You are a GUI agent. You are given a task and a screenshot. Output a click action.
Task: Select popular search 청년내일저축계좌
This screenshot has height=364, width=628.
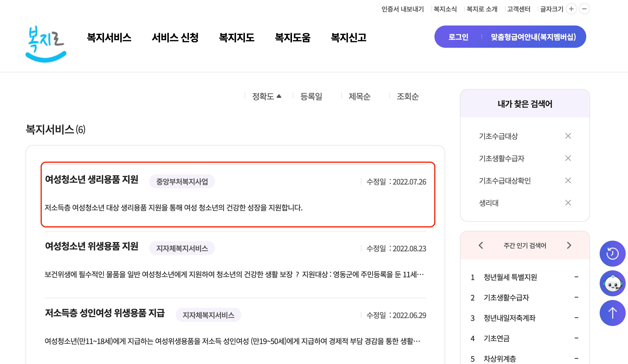pos(509,318)
